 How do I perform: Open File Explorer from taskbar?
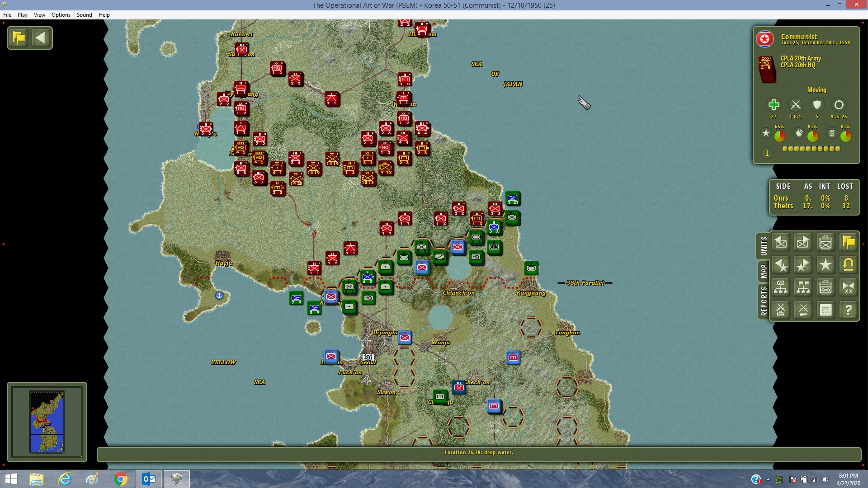37,479
